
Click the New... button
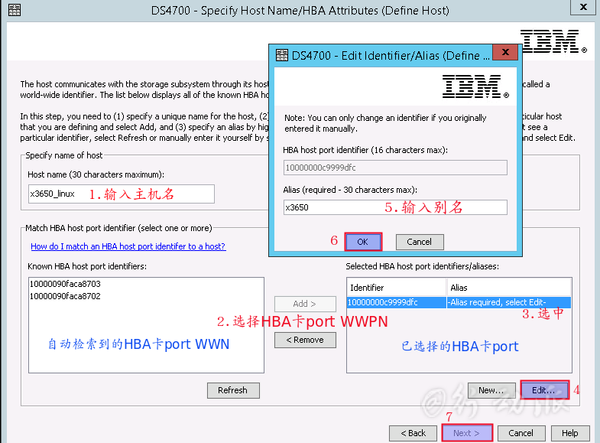[x=491, y=390]
